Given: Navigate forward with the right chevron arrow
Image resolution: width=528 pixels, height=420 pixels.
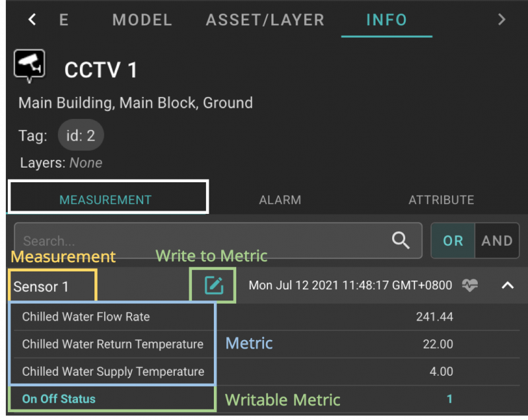Looking at the screenshot, I should pos(502,19).
